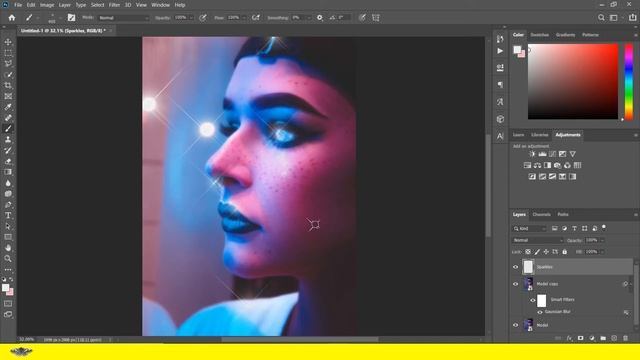Toggle Smart Filters visibility eye

(x=533, y=300)
